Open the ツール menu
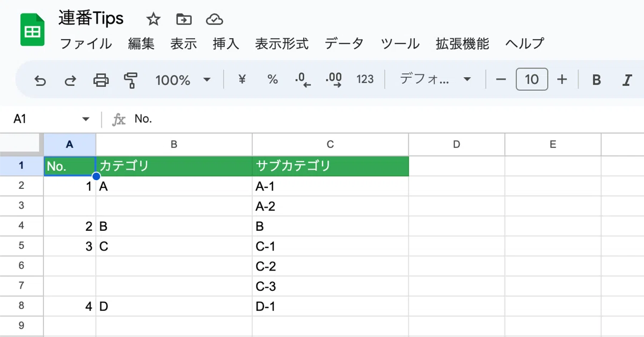 tap(400, 43)
